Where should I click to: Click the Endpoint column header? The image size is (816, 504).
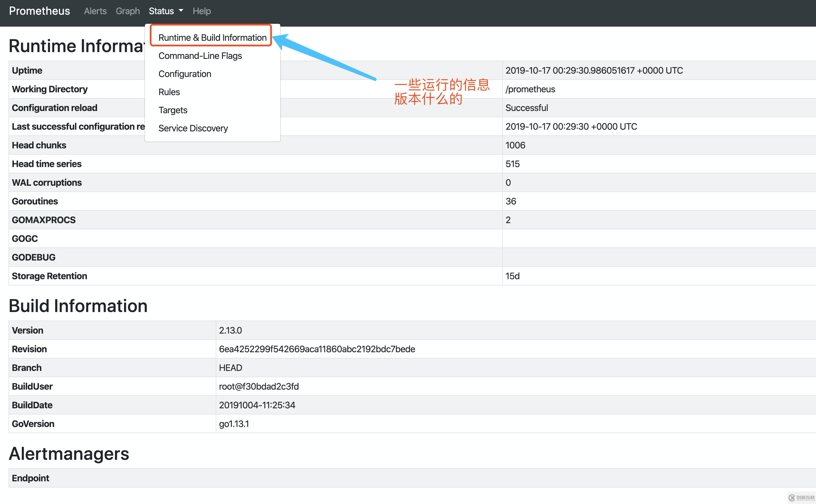[30, 478]
